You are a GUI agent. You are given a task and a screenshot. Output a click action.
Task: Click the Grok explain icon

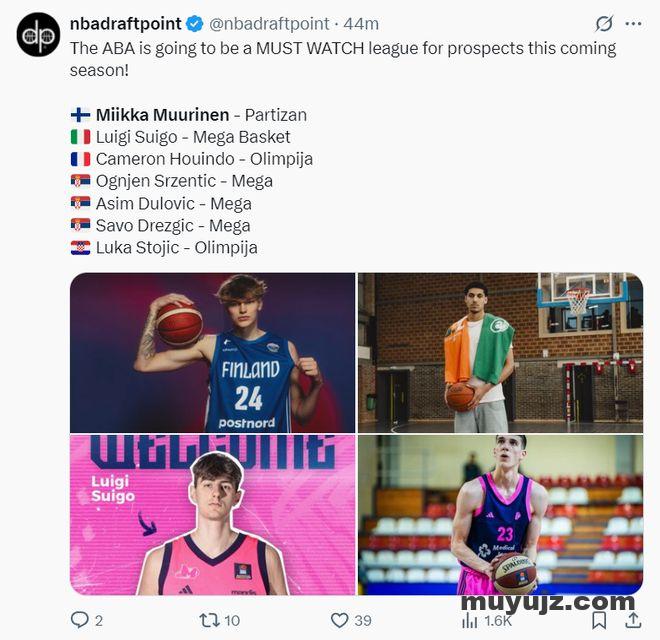pyautogui.click(x=604, y=24)
